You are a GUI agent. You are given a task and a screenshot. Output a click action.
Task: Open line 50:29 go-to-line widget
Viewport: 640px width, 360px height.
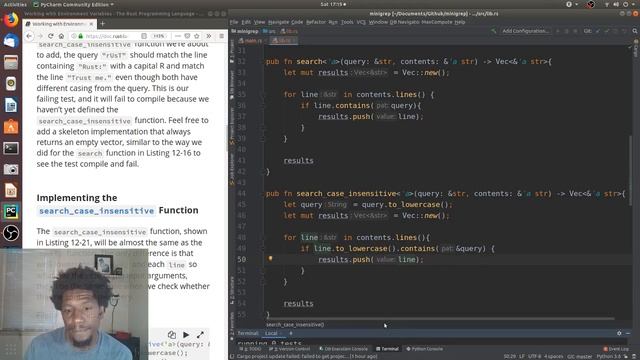[509, 356]
